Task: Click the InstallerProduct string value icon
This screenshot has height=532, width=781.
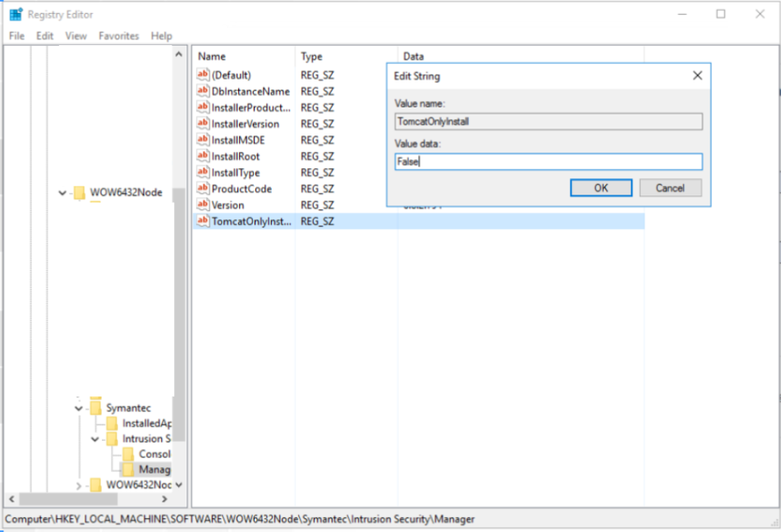Action: pyautogui.click(x=203, y=107)
